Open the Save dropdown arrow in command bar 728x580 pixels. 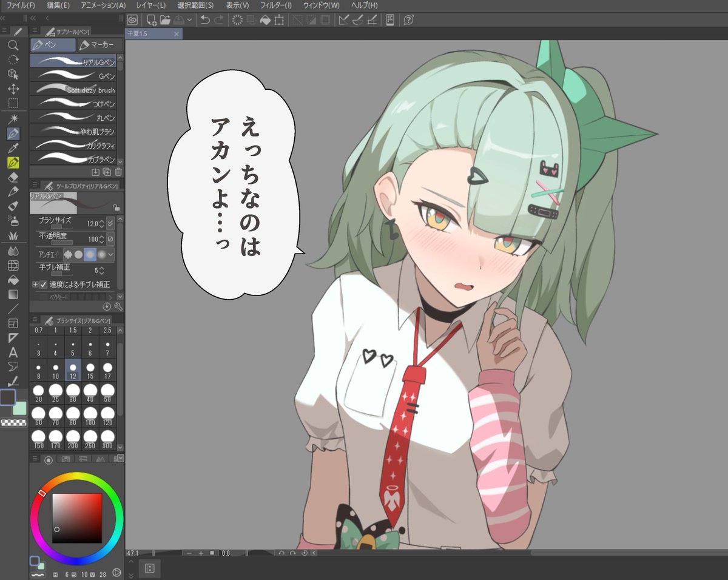pyautogui.click(x=190, y=19)
